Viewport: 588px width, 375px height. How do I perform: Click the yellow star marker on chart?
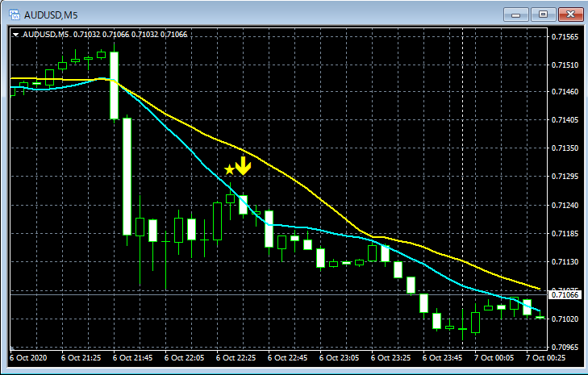[x=229, y=170]
